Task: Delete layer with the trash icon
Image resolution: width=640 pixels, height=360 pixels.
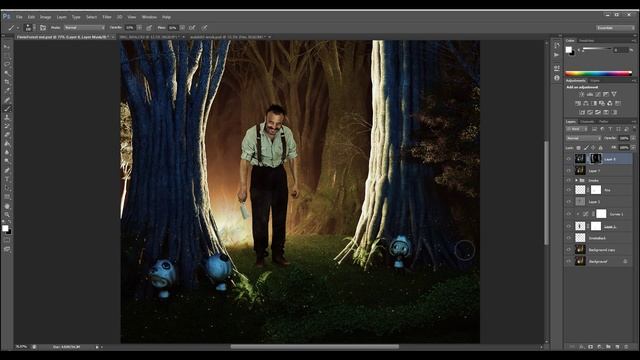Action: coord(626,347)
